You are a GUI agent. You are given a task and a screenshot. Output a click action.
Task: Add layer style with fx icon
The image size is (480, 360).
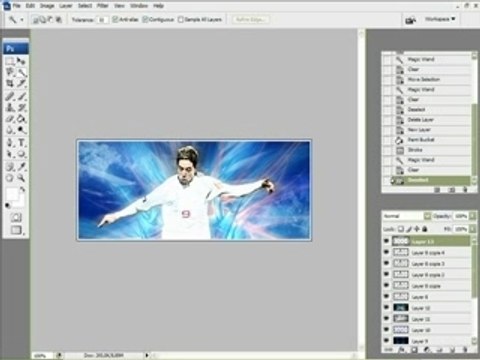(x=402, y=350)
